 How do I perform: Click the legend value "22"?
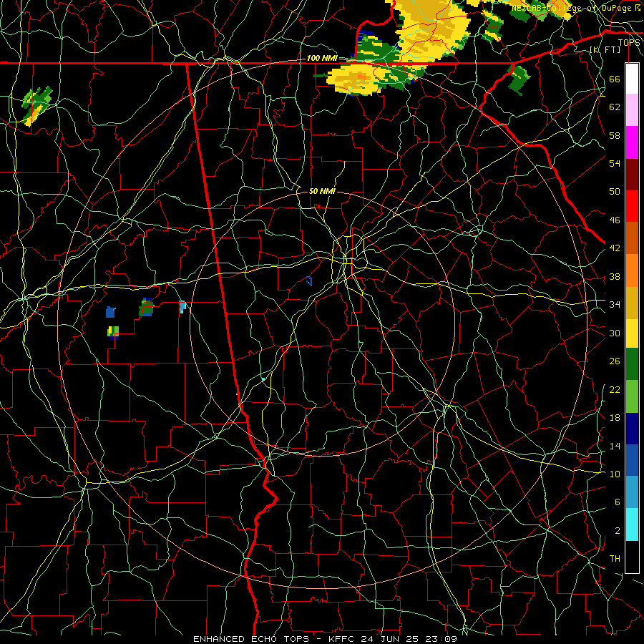(x=615, y=389)
